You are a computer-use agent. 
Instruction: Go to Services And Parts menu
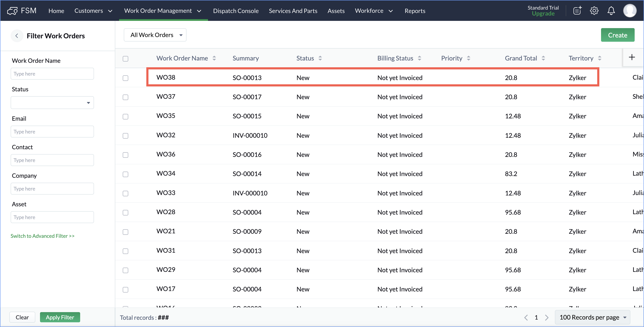[x=293, y=11]
